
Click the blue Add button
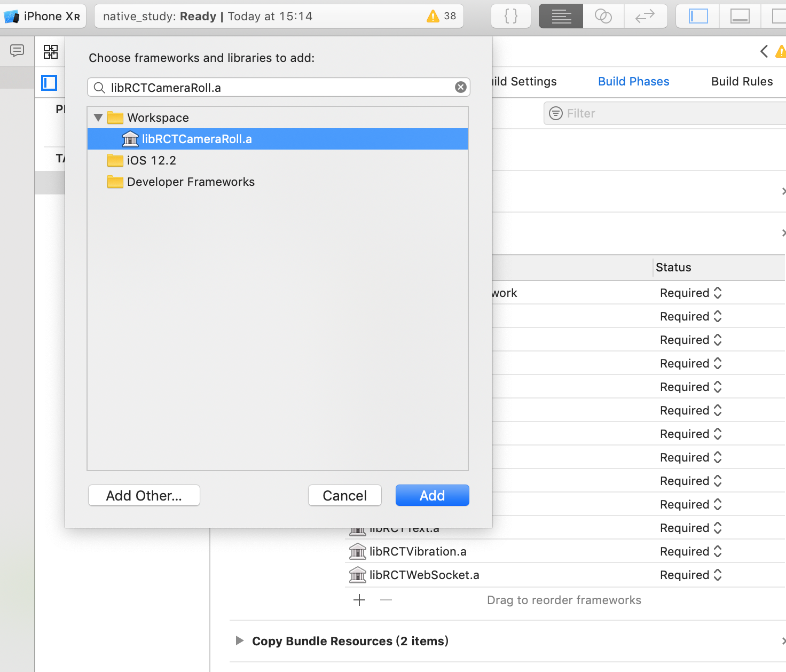pyautogui.click(x=433, y=495)
